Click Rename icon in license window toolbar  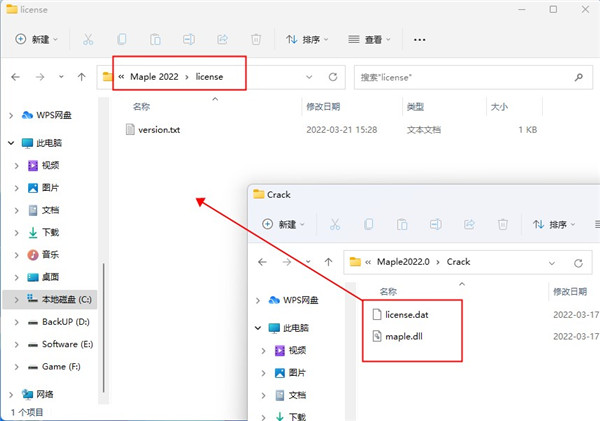pyautogui.click(x=189, y=39)
